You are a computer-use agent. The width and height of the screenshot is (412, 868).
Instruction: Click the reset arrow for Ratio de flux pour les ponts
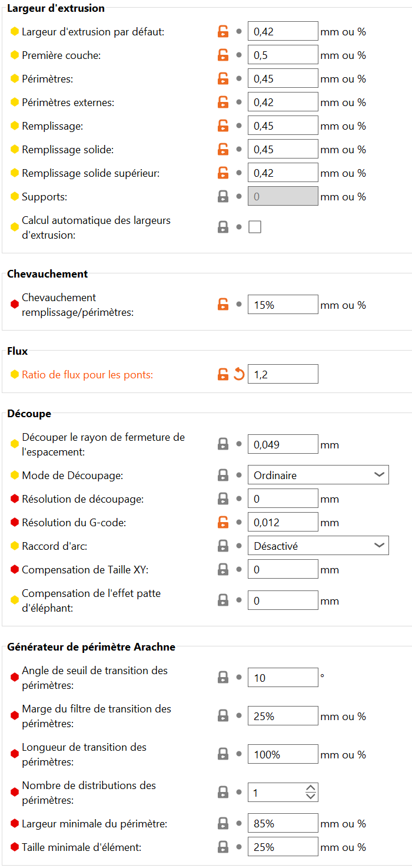coord(238,374)
